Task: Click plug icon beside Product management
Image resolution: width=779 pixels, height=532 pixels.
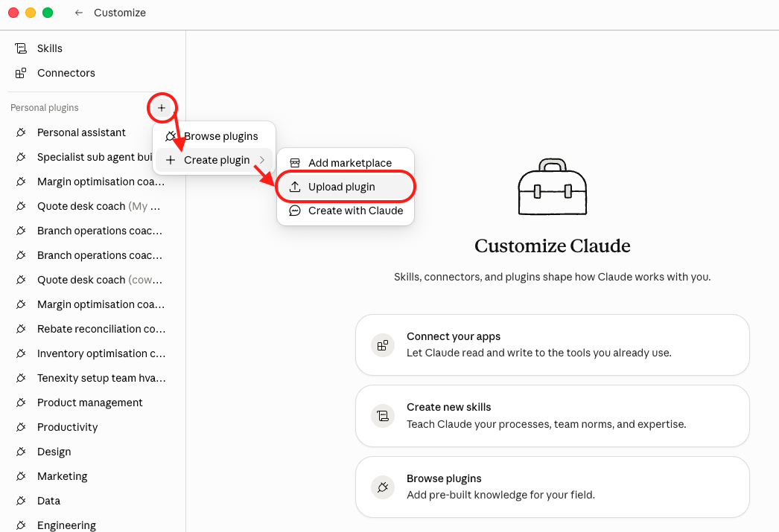Action: point(21,403)
